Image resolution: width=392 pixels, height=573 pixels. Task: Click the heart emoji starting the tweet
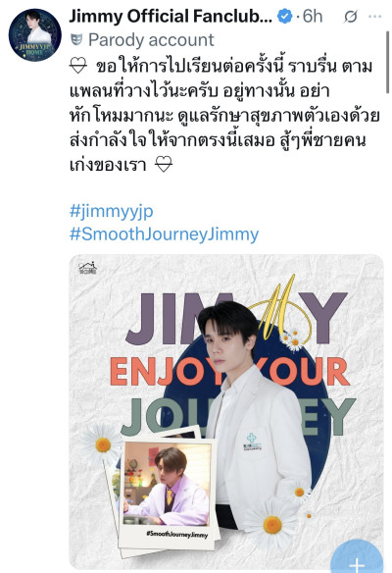(78, 67)
